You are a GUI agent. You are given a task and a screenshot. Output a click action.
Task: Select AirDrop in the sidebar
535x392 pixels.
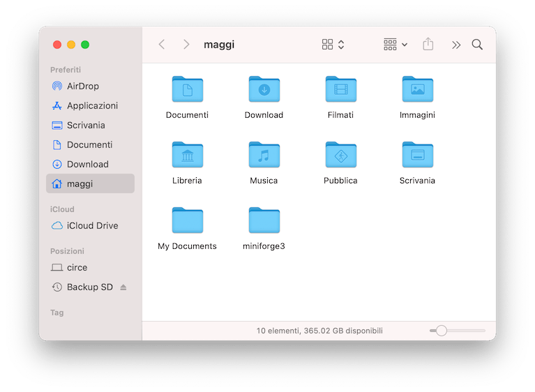coord(82,86)
